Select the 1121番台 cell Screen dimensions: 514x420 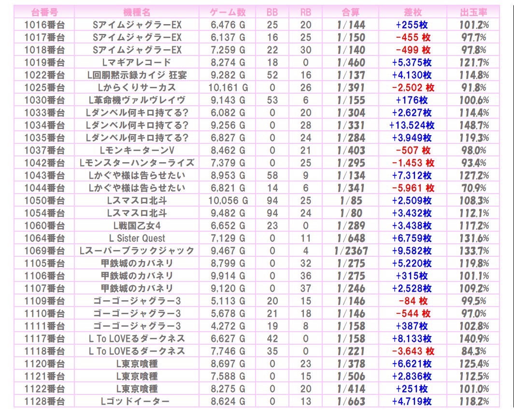click(x=44, y=377)
